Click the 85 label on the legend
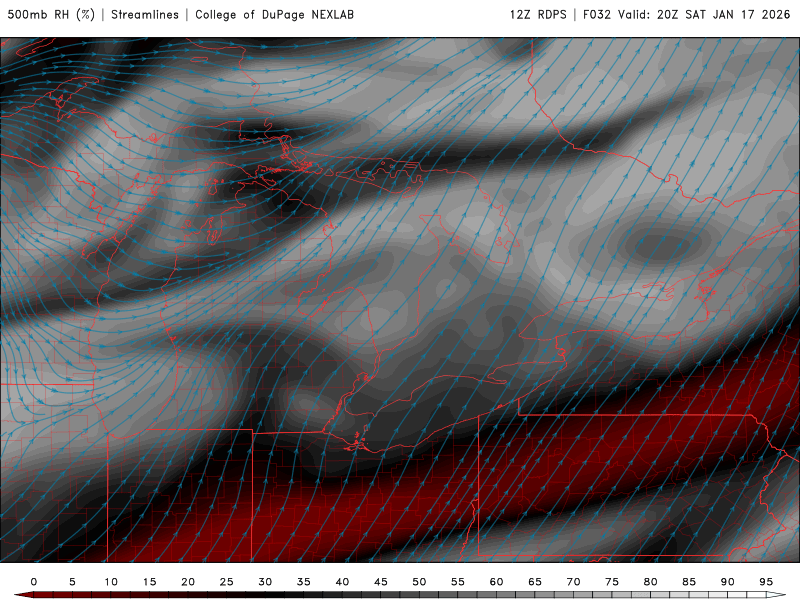 [x=689, y=582]
